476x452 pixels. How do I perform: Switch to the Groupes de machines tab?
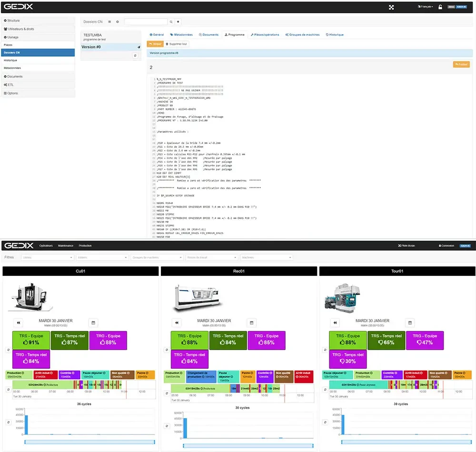[x=302, y=35]
